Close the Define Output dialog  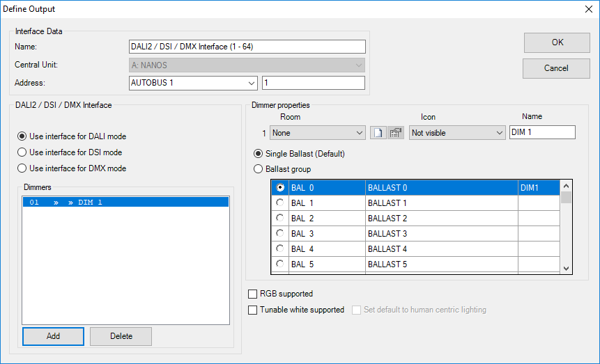click(585, 9)
